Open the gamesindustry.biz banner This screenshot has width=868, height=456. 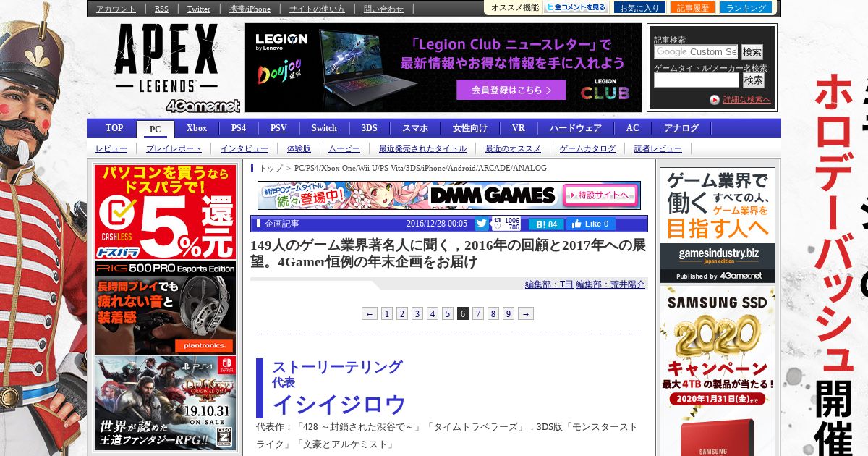(718, 225)
